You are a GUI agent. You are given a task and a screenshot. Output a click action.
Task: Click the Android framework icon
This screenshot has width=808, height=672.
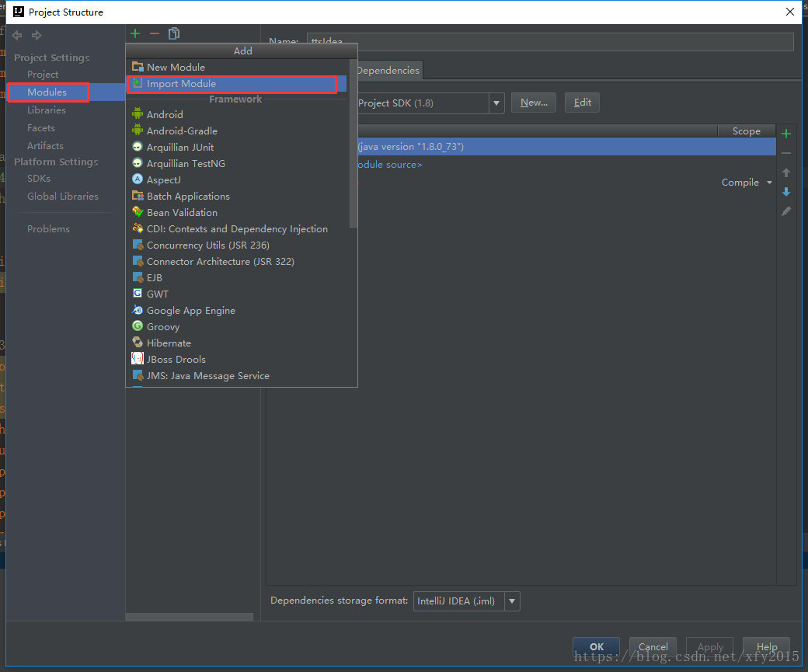137,114
